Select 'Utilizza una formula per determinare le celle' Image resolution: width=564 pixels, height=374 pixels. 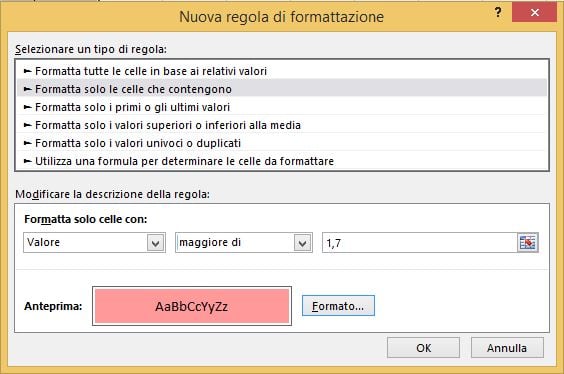[282, 161]
